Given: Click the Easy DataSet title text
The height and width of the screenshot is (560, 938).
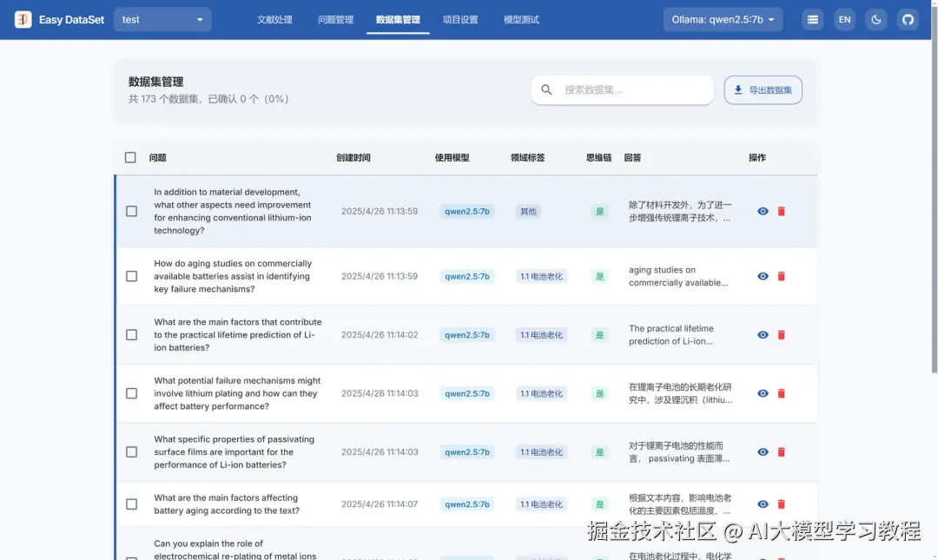Looking at the screenshot, I should [71, 20].
